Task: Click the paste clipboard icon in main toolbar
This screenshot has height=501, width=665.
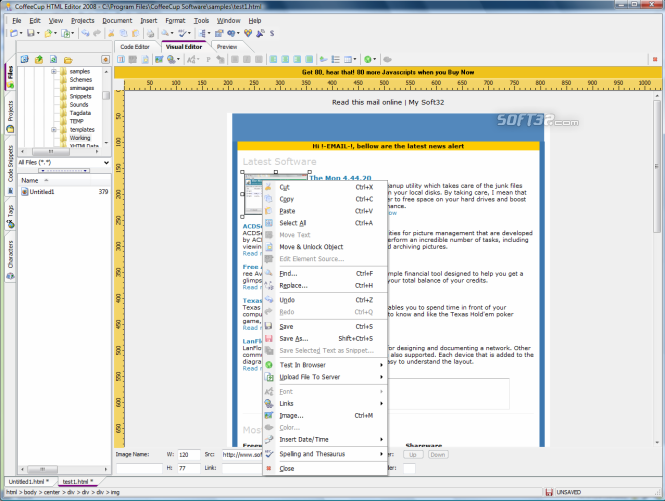Action: click(x=135, y=33)
